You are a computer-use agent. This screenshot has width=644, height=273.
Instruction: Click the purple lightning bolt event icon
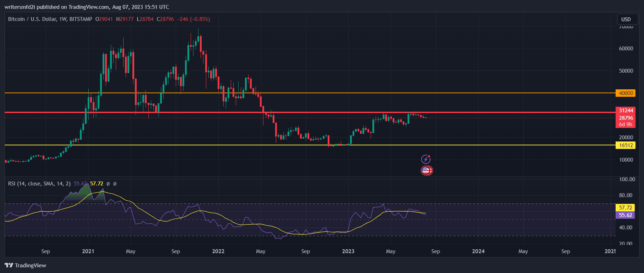(x=426, y=159)
